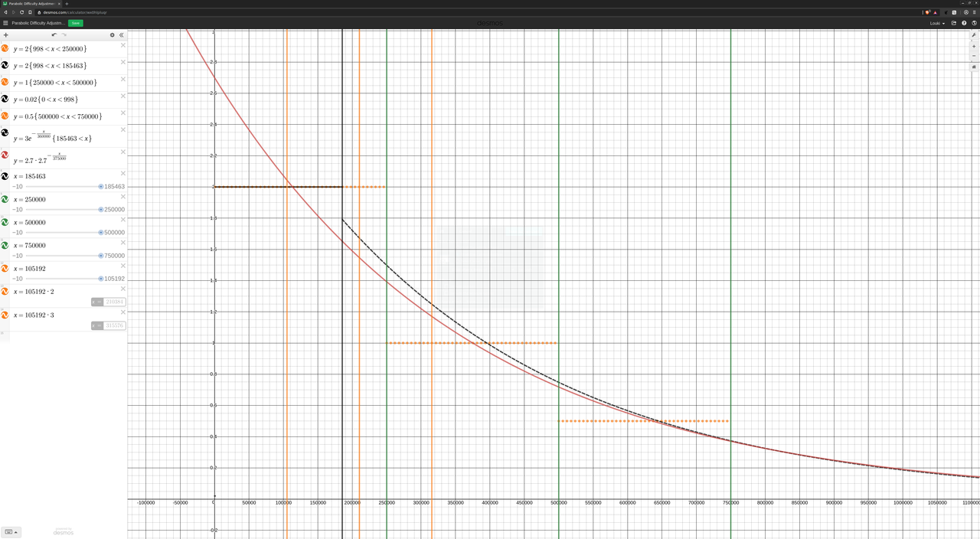Open expression list settings gear
980x539 pixels.
tap(113, 35)
